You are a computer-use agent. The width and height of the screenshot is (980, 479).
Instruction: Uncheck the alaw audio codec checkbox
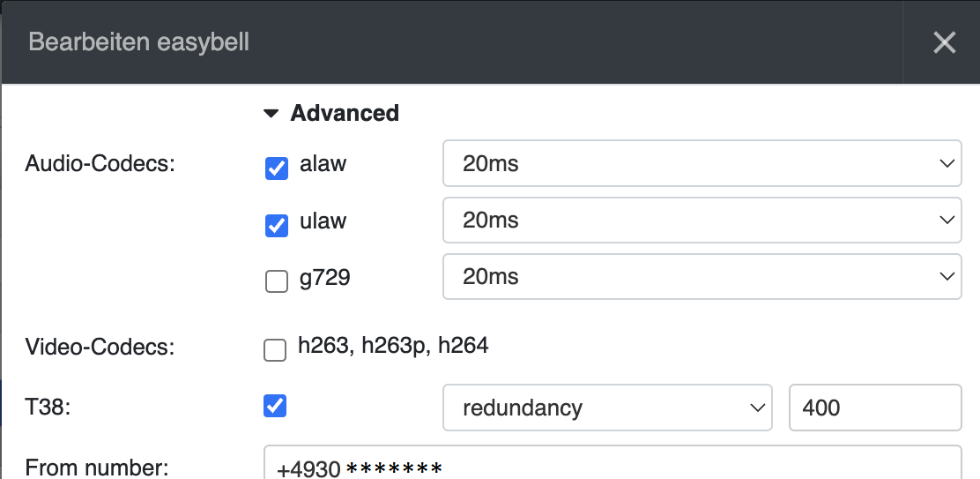[x=277, y=168]
